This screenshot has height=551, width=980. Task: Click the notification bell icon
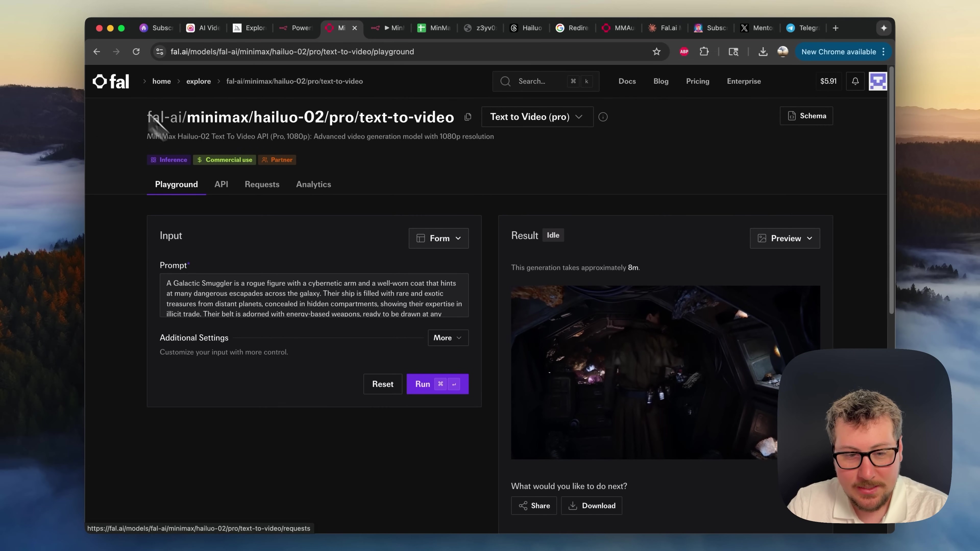tap(855, 81)
